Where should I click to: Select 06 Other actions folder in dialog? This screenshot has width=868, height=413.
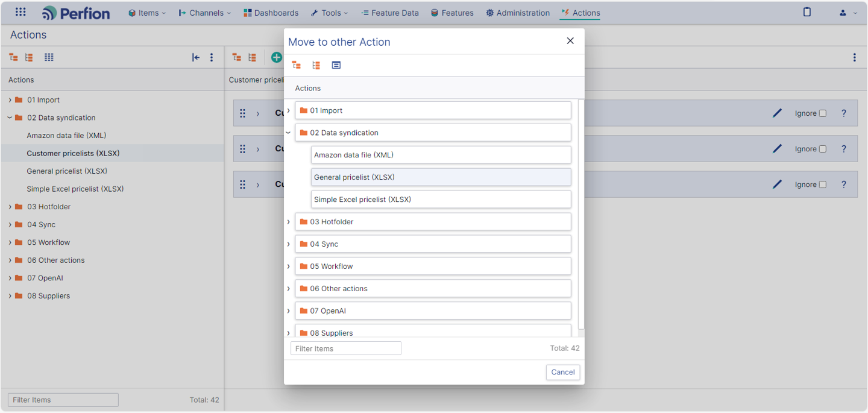(x=433, y=289)
